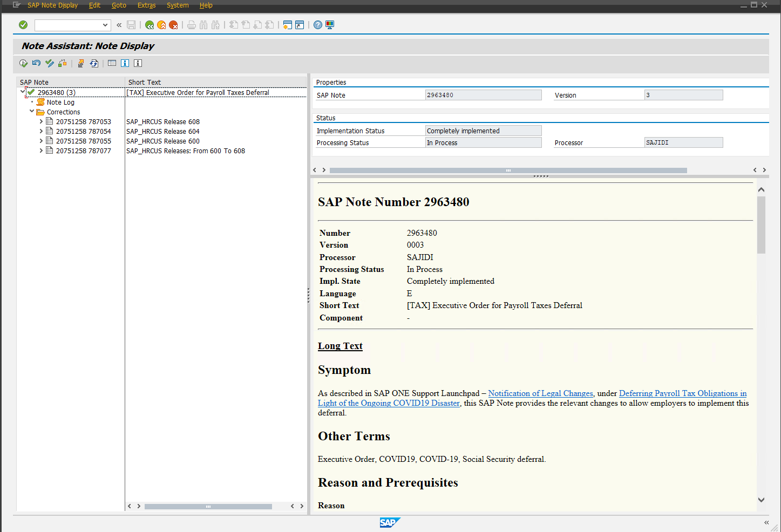
Task: Click SAP_HRCUS Release 608 text
Action: (x=163, y=122)
